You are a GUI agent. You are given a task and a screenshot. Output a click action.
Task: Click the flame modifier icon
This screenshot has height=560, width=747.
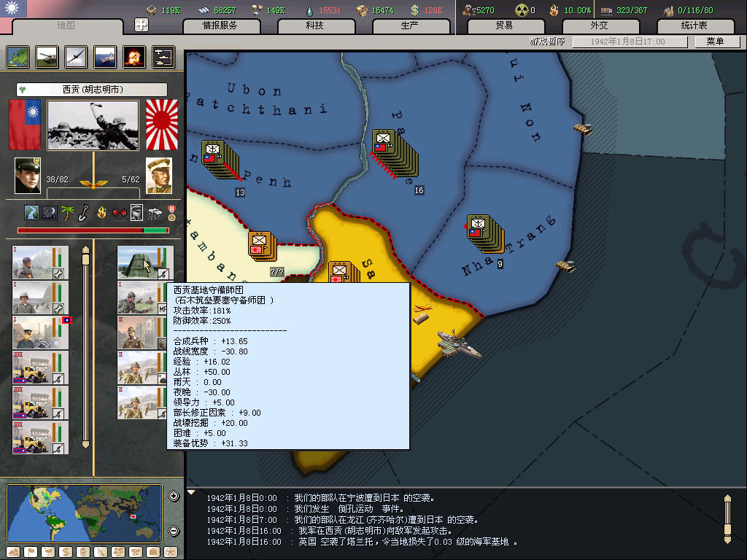101,212
